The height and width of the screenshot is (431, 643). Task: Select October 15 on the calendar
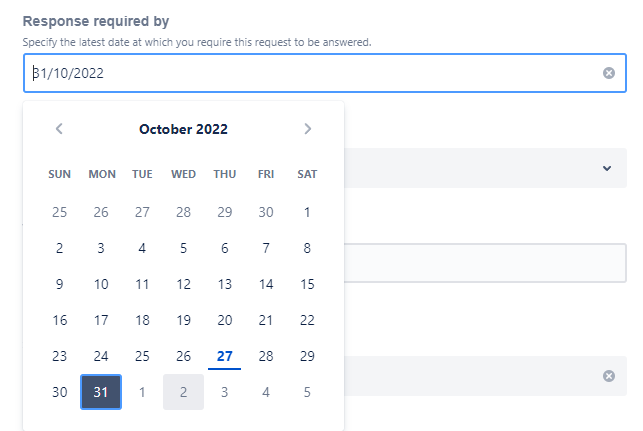(x=307, y=284)
